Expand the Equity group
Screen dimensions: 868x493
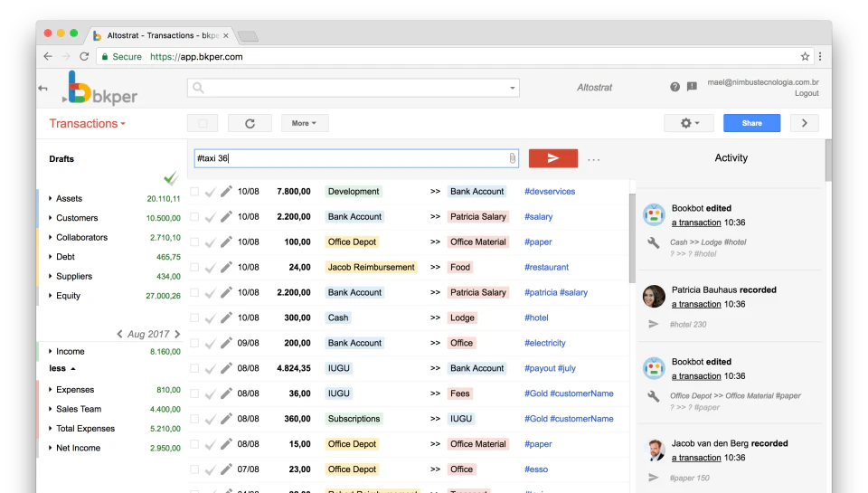(x=51, y=295)
